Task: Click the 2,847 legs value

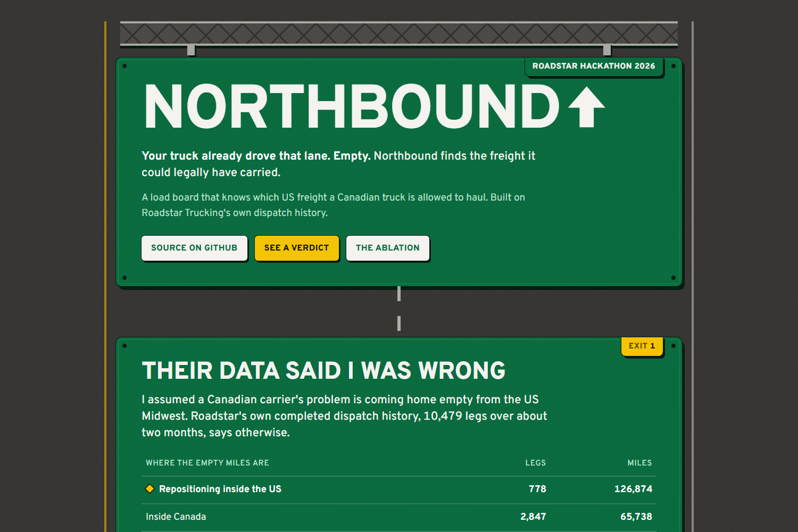Action: pos(533,517)
